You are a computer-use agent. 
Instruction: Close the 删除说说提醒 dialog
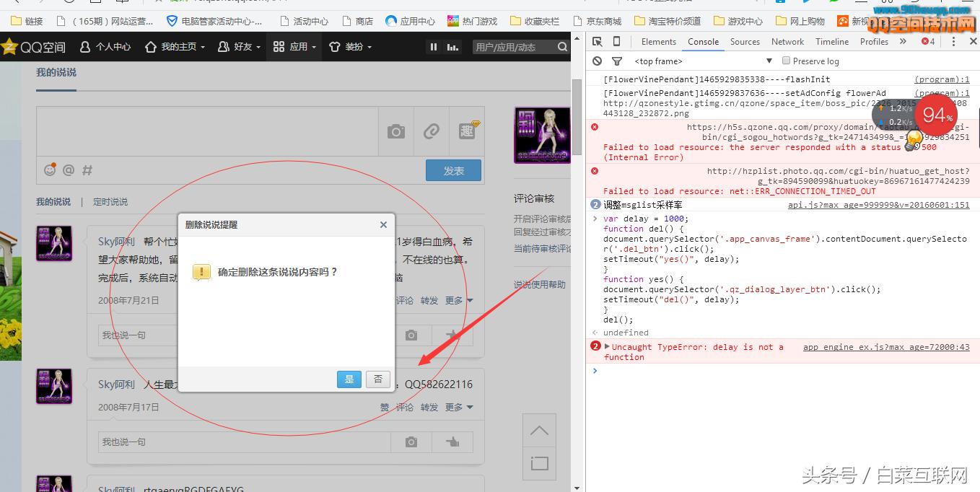click(383, 225)
